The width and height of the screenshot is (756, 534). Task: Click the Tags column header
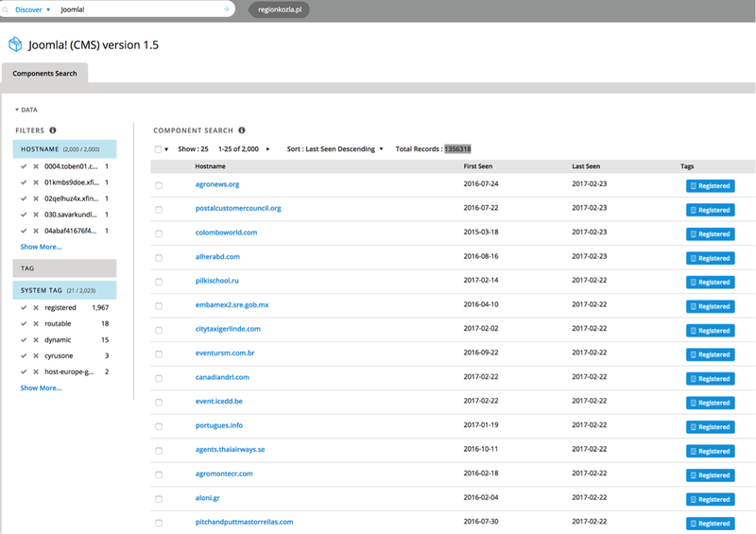[x=687, y=166]
